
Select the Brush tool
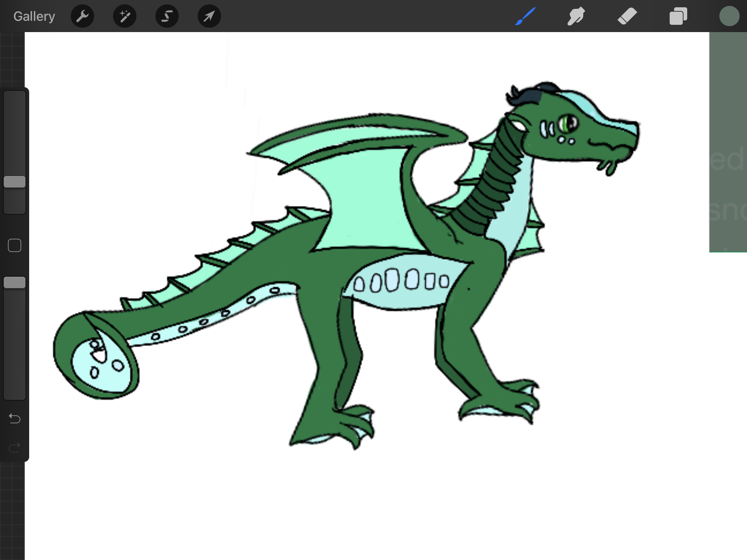(x=525, y=16)
